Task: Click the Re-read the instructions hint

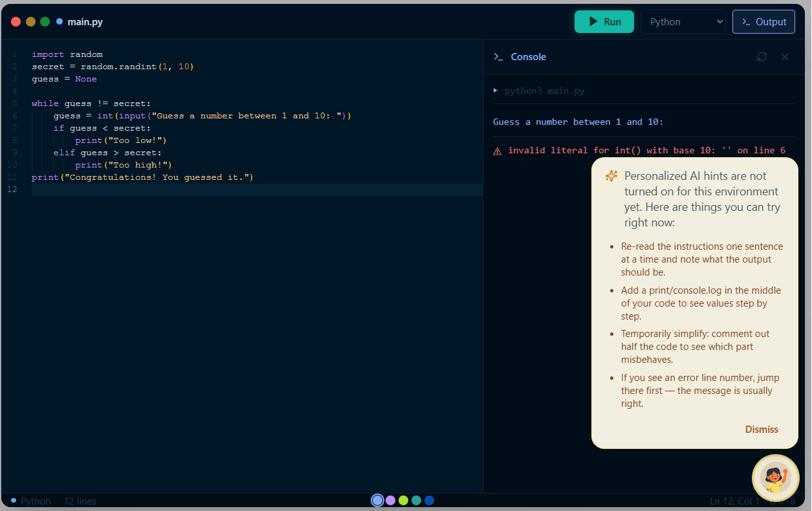Action: pyautogui.click(x=702, y=259)
